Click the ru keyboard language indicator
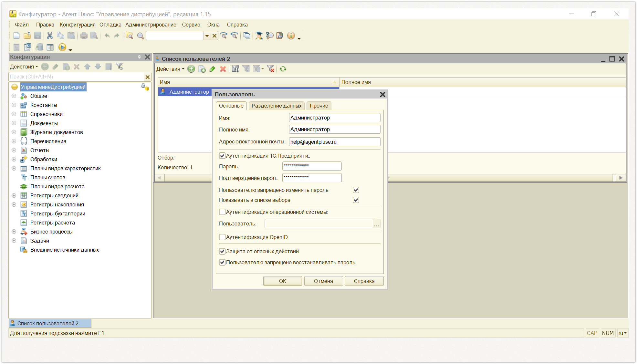This screenshot has height=364, width=637. [x=622, y=333]
